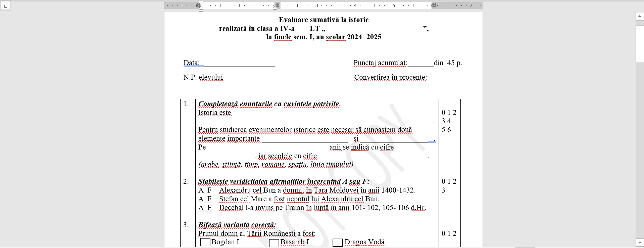
Task: Click the left indent box marker on ruler
Action: (x=201, y=10)
